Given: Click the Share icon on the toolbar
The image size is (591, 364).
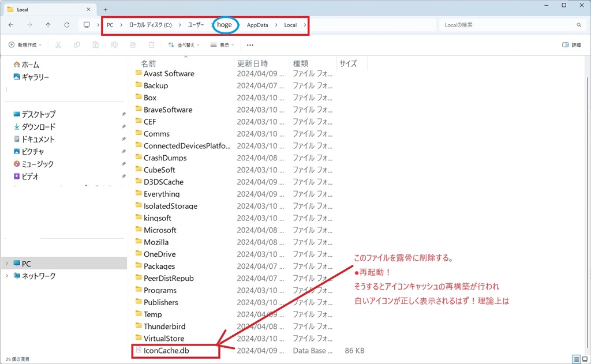Looking at the screenshot, I should [x=133, y=44].
